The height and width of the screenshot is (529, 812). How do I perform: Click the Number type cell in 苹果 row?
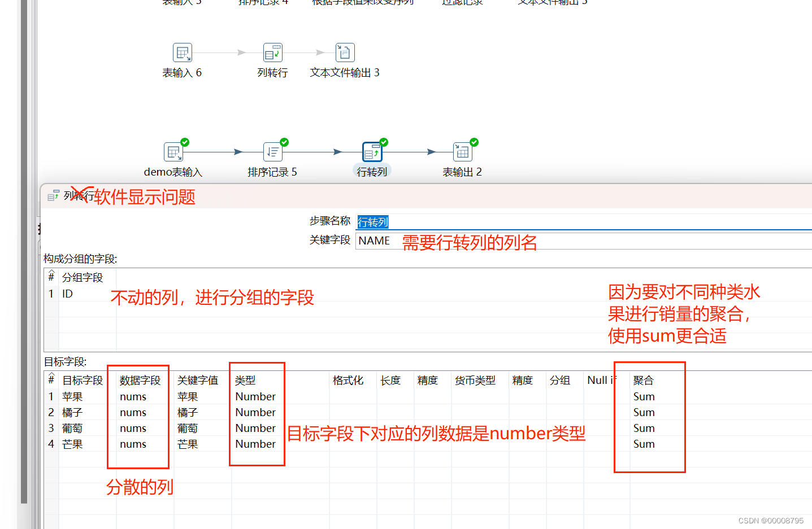(x=256, y=396)
